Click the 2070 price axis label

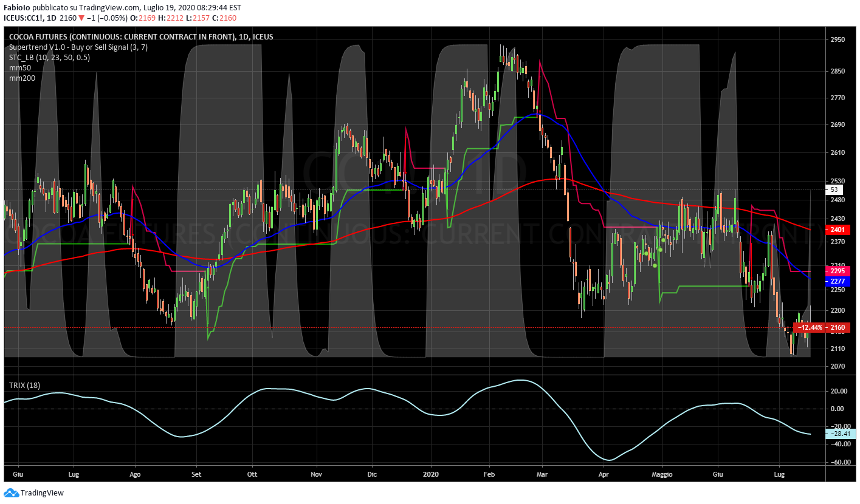(838, 366)
